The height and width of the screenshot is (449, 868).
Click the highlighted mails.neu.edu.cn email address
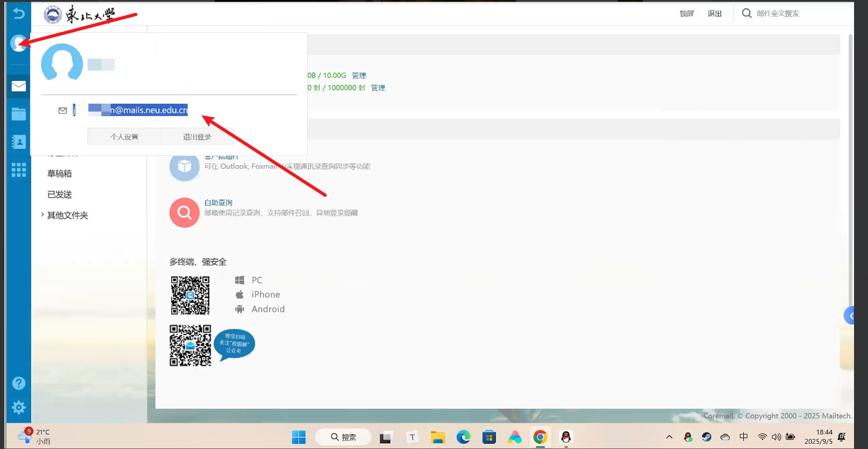131,110
